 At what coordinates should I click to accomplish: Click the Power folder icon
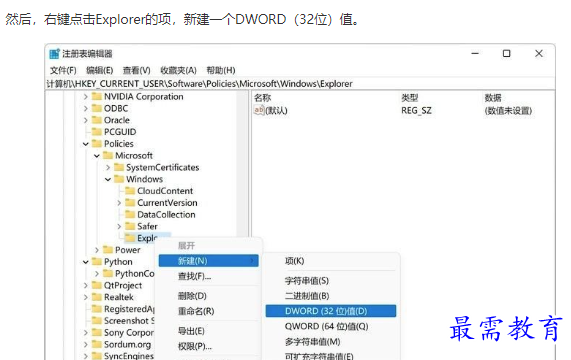point(108,250)
